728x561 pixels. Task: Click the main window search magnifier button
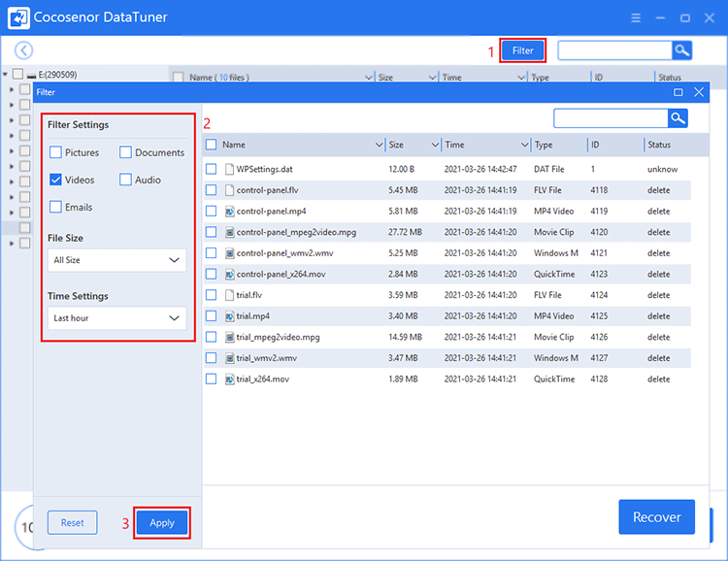[x=681, y=50]
